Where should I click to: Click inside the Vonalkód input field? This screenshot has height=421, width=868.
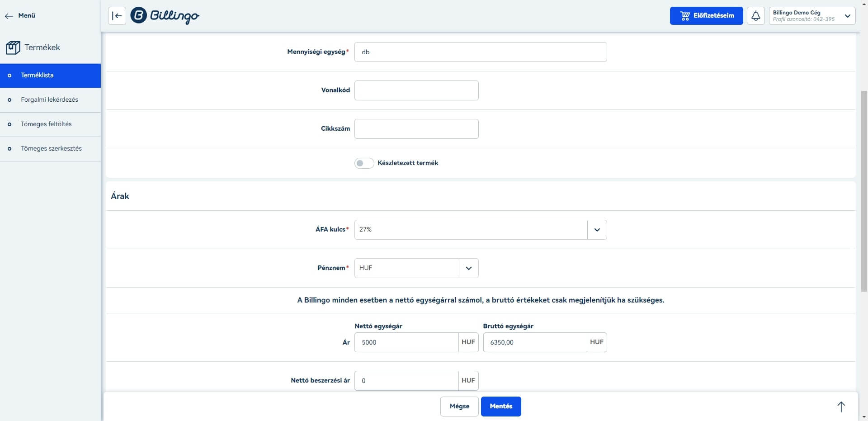(x=416, y=90)
